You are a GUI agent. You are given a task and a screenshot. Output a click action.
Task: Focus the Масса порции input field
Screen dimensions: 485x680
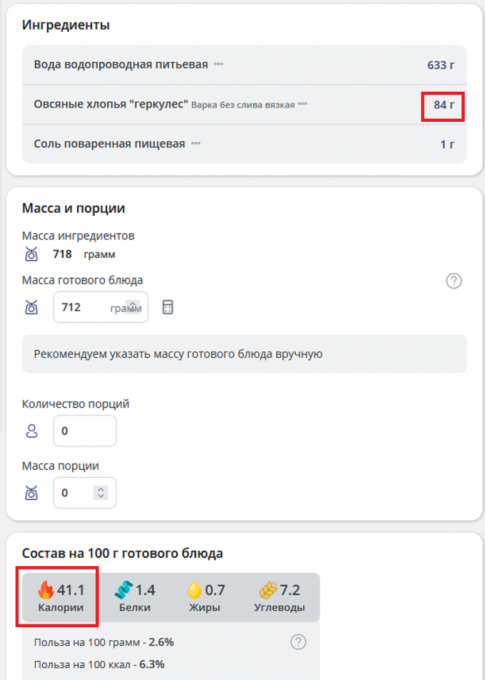coord(85,493)
